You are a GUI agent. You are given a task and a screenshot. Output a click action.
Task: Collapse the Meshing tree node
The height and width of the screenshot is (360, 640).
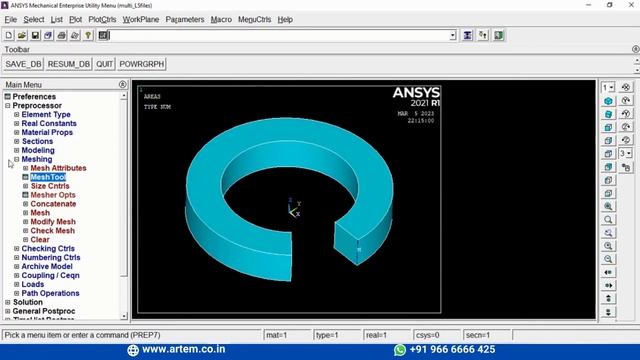17,159
